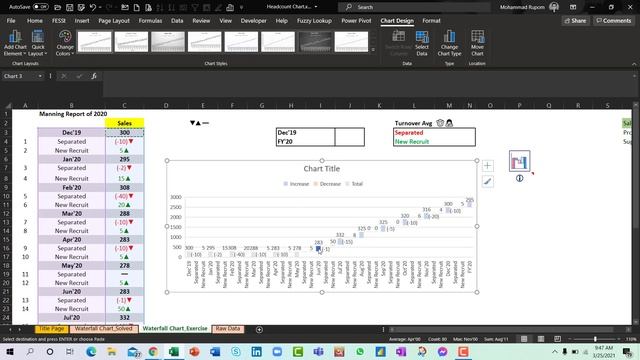The height and width of the screenshot is (360, 640).
Task: Click the Insert Function fx icon
Action: (x=94, y=76)
